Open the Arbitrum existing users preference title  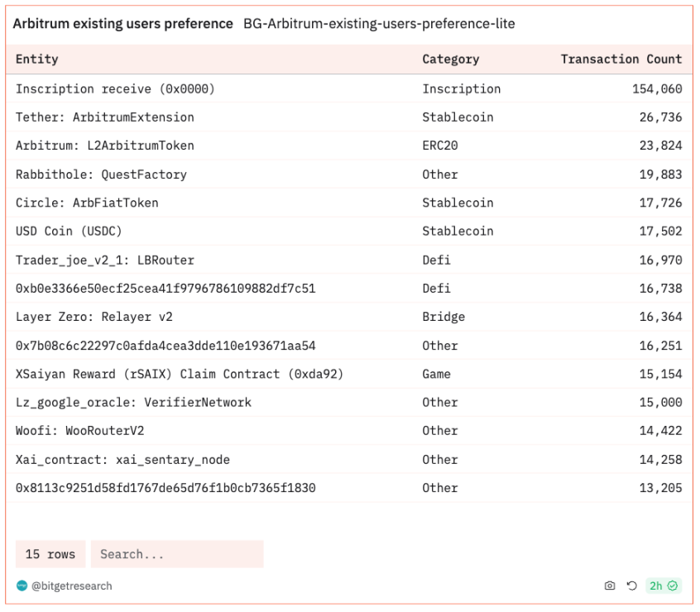point(123,24)
